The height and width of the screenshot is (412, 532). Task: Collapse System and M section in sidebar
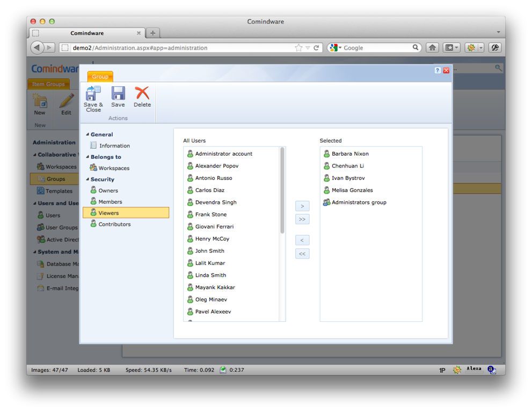pos(34,252)
